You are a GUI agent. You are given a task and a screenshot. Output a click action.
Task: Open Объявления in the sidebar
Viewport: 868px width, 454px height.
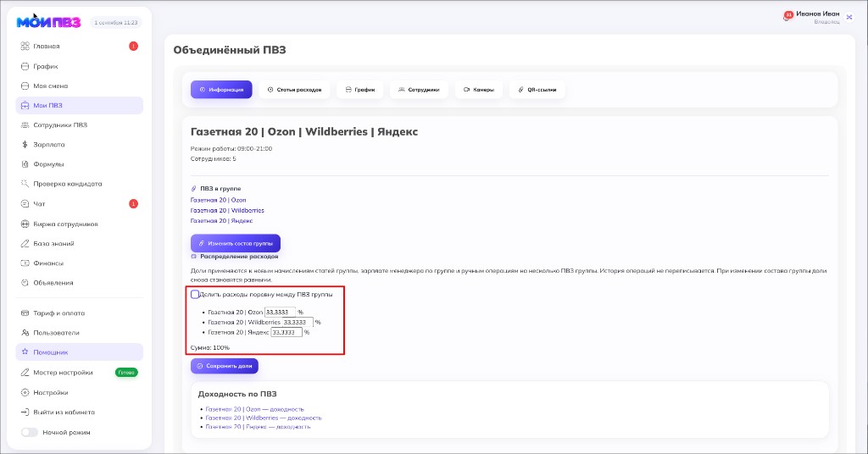(79, 283)
